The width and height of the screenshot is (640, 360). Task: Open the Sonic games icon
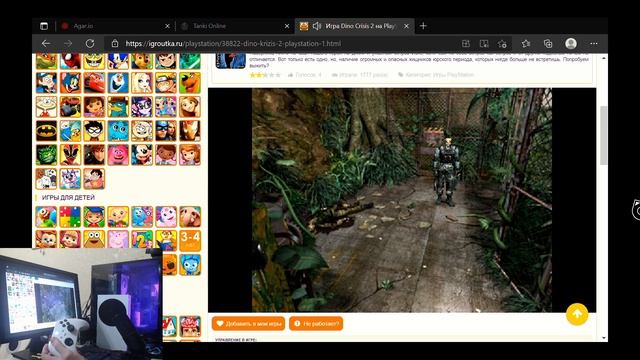coord(118,61)
